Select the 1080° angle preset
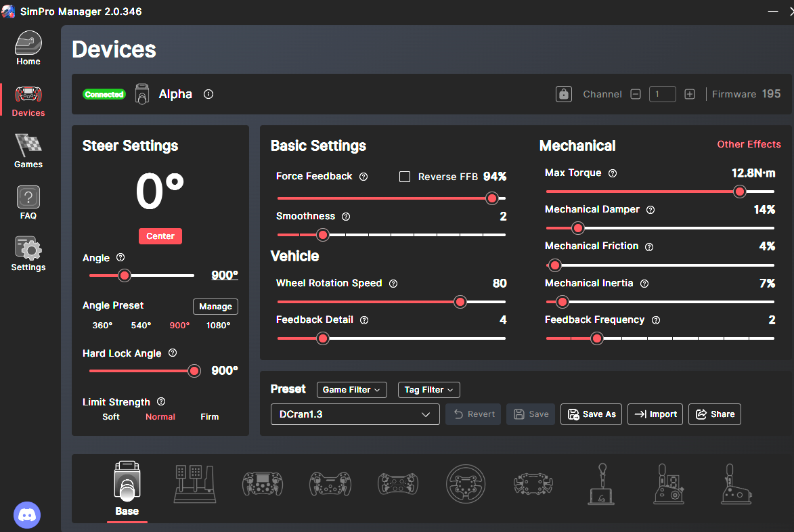794x532 pixels. 218,326
